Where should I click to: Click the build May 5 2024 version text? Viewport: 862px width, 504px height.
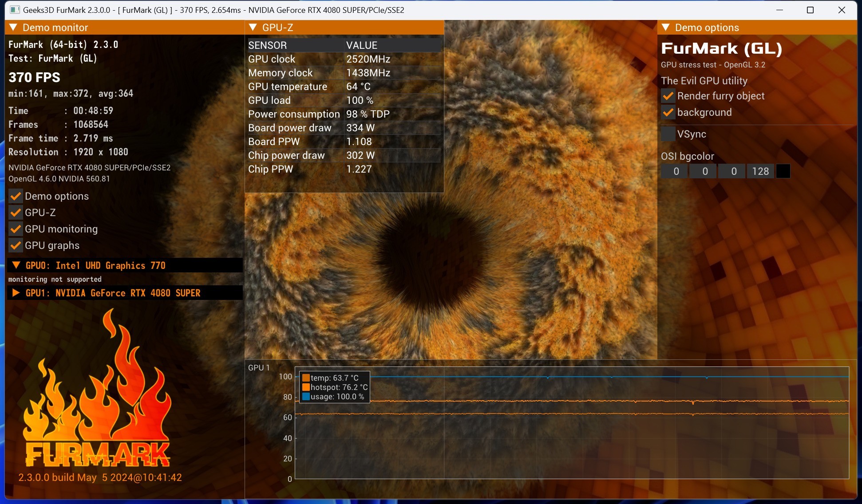(x=100, y=477)
